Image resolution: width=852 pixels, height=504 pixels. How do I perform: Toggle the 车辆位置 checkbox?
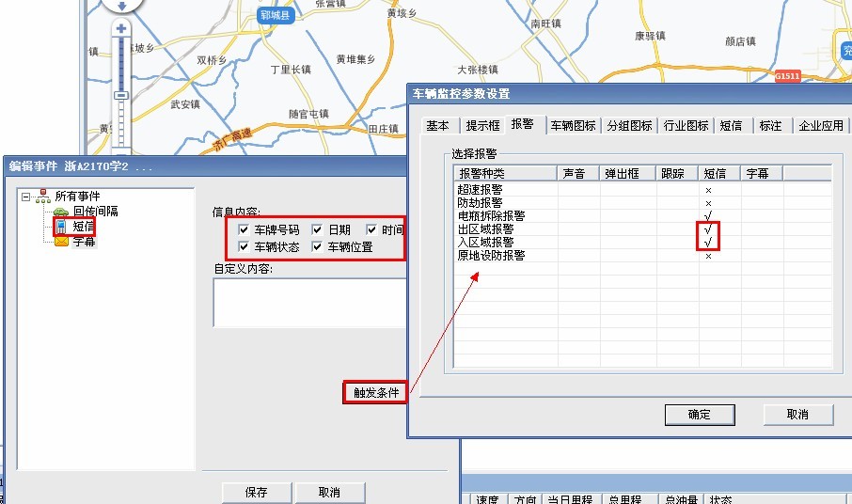[318, 247]
